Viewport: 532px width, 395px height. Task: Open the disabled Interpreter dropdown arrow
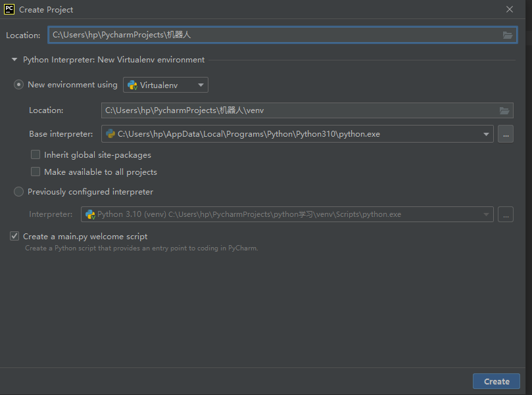487,214
